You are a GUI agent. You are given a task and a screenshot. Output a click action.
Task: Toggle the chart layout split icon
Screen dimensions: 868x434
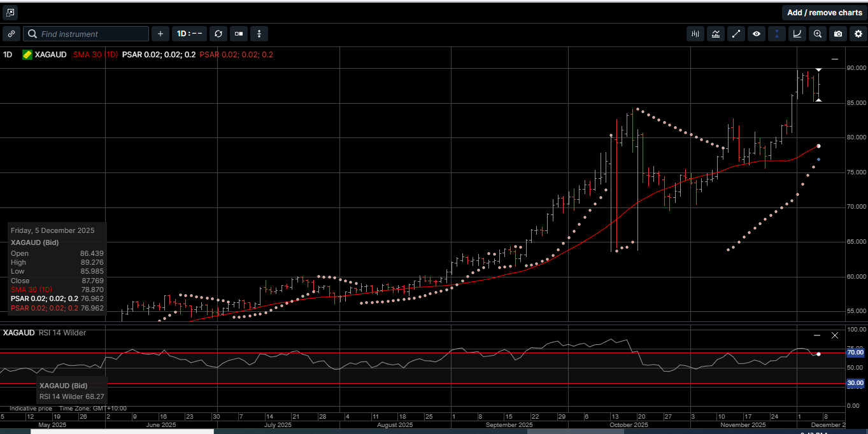pos(238,34)
